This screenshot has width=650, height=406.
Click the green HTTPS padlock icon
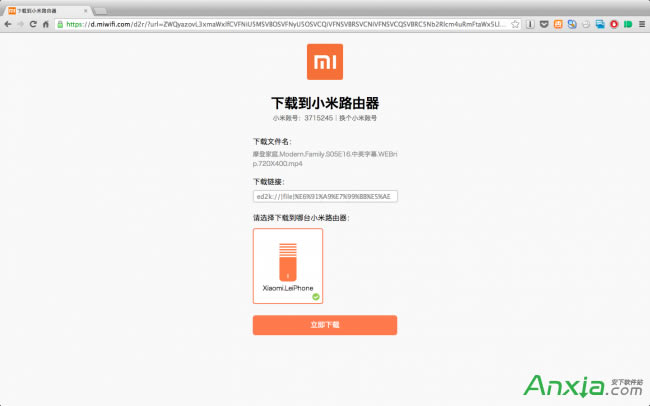coord(60,23)
